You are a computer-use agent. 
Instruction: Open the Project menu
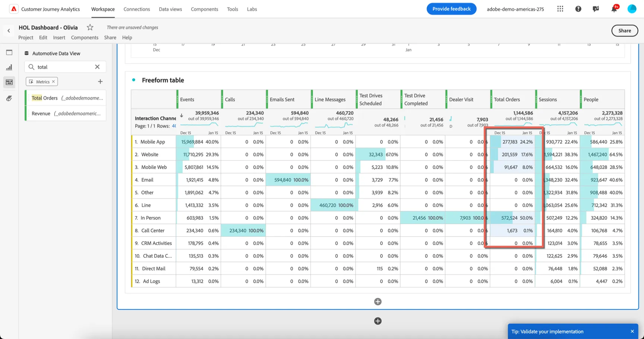tap(26, 37)
